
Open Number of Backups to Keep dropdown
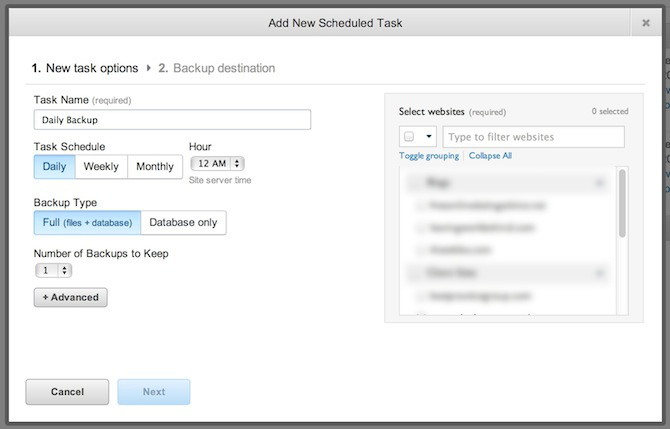pyautogui.click(x=53, y=270)
